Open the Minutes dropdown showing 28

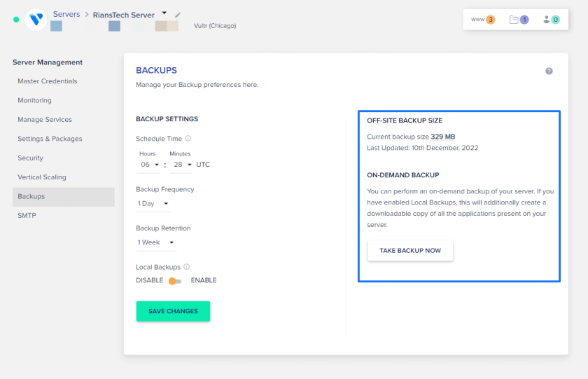181,165
